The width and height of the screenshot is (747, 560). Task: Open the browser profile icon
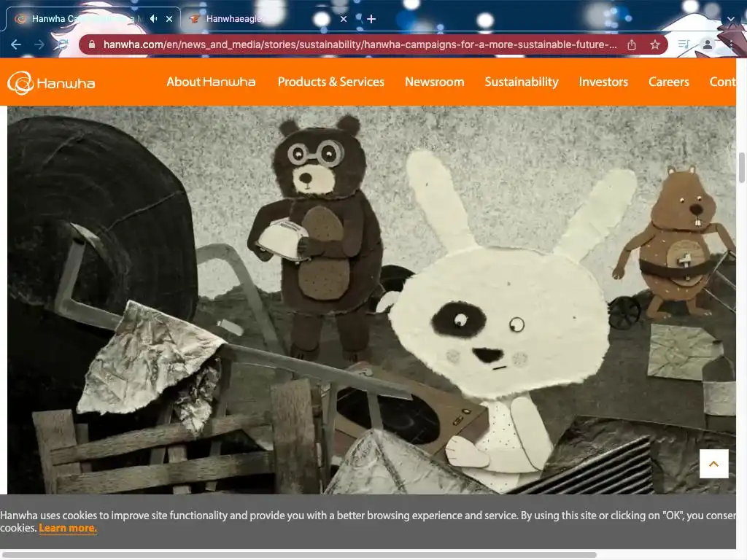click(x=708, y=44)
